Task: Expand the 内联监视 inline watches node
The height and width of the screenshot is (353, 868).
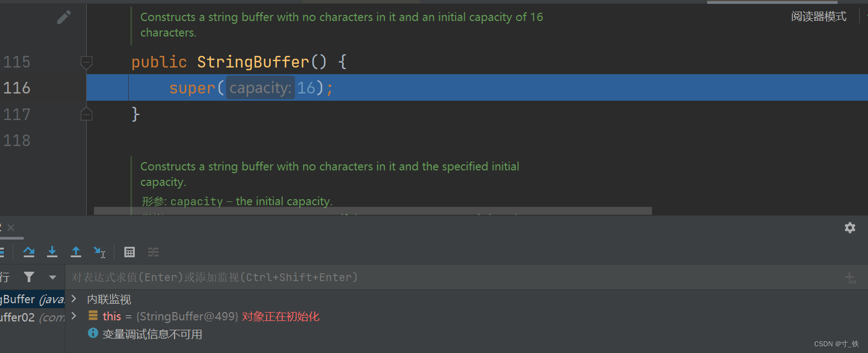Action: pyautogui.click(x=74, y=299)
